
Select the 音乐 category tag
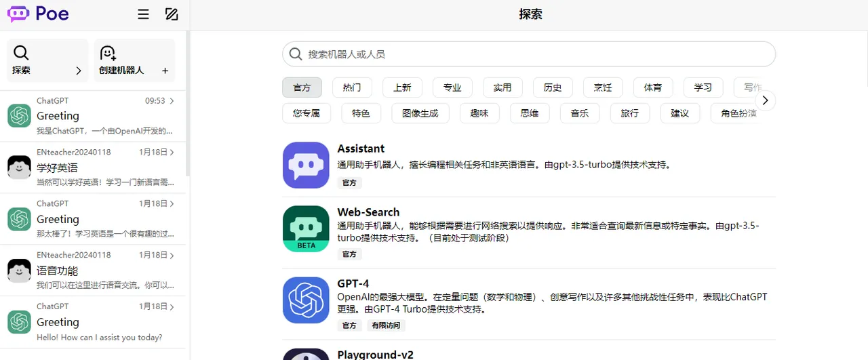click(580, 113)
